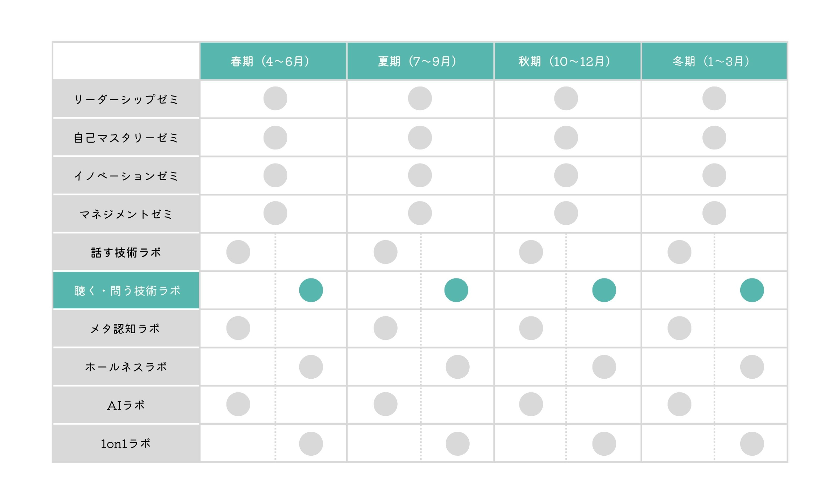Click the メタ認知ラボ gray dot in 秋期

(x=531, y=328)
